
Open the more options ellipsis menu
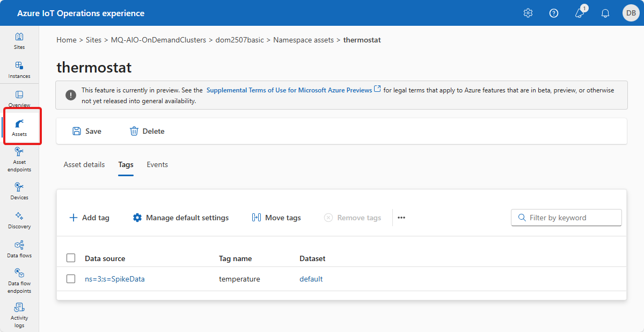401,218
